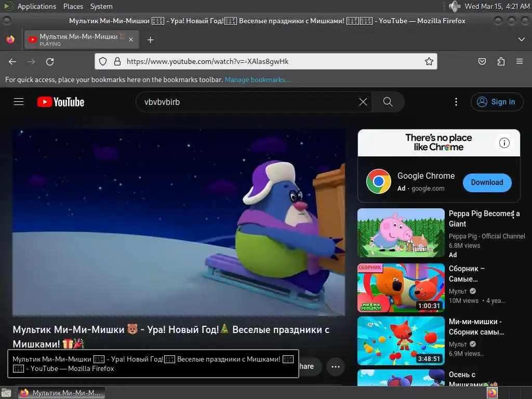Viewport: 532px width, 399px height.
Task: Open the Applications menu
Action: point(37,6)
